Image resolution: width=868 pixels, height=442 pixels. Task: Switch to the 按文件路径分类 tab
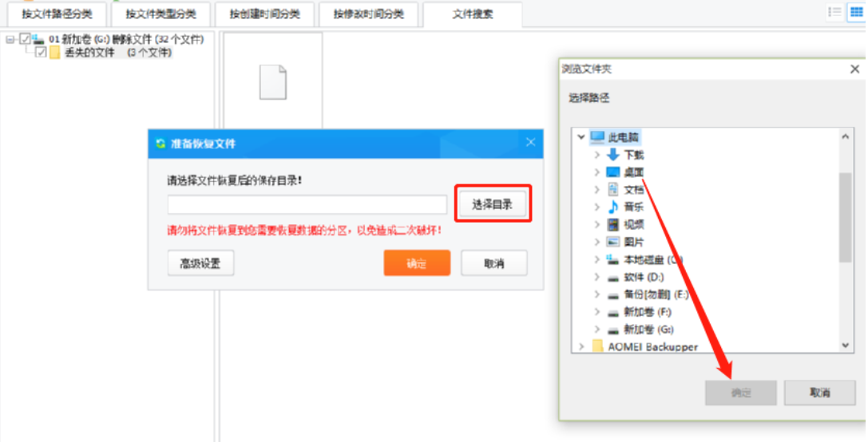coord(57,14)
